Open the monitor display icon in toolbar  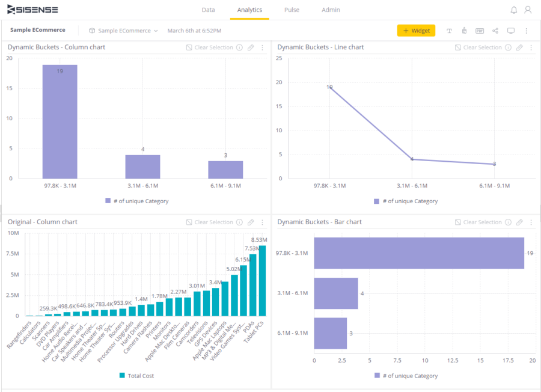(x=510, y=31)
